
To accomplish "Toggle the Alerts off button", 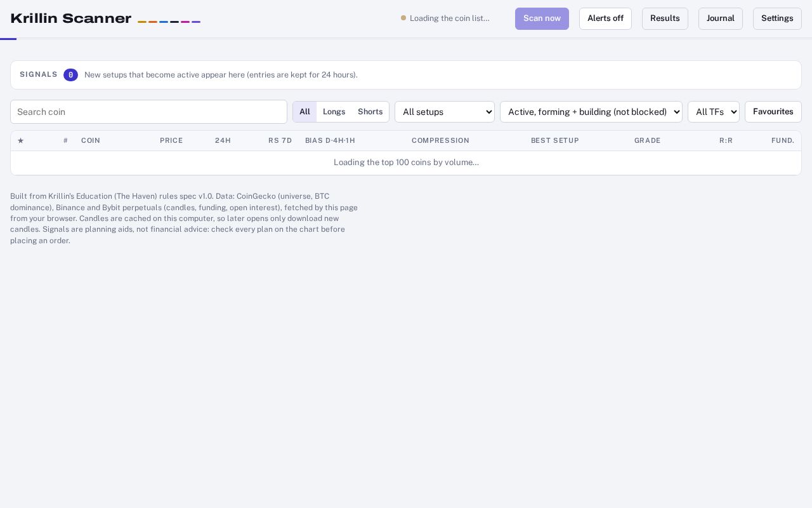I will (x=605, y=18).
